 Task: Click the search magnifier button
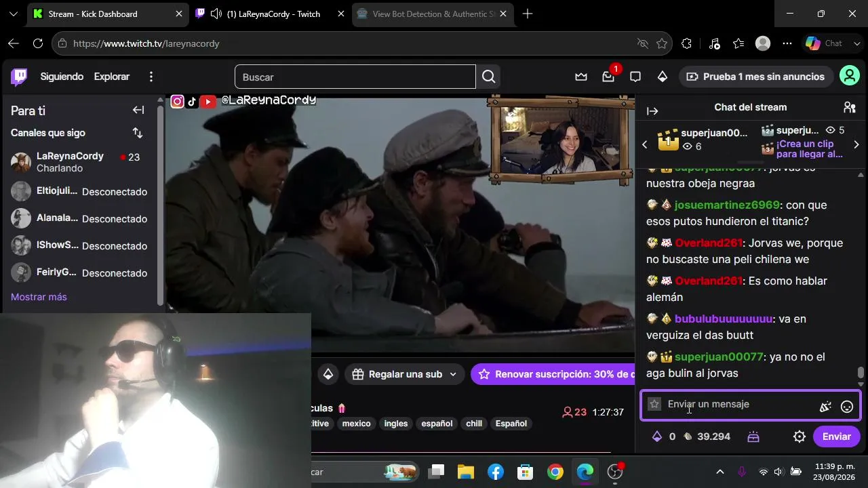click(488, 77)
